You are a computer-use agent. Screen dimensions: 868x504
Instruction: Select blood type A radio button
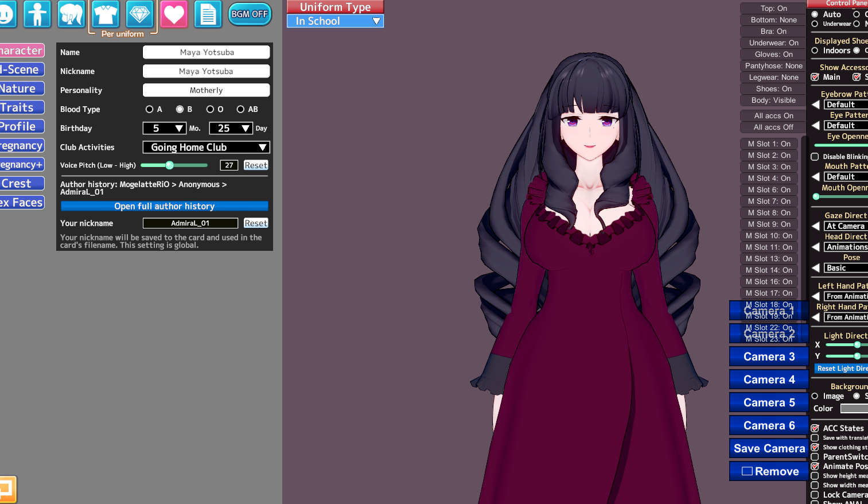tap(150, 109)
